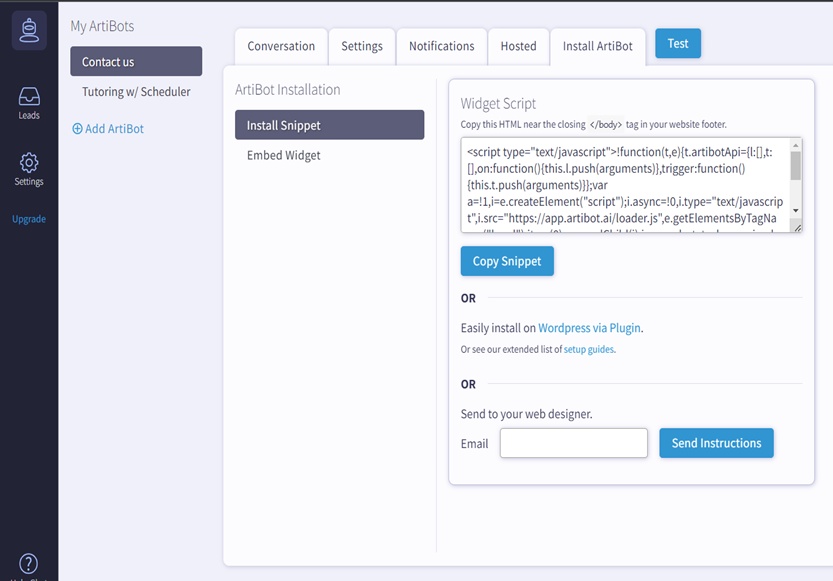Open the Settings gear in sidebar

[29, 163]
